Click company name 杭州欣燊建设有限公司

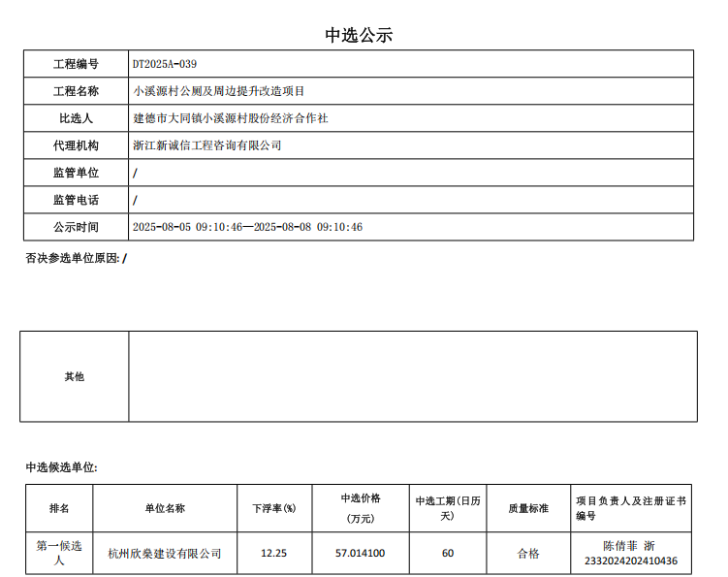tap(165, 554)
